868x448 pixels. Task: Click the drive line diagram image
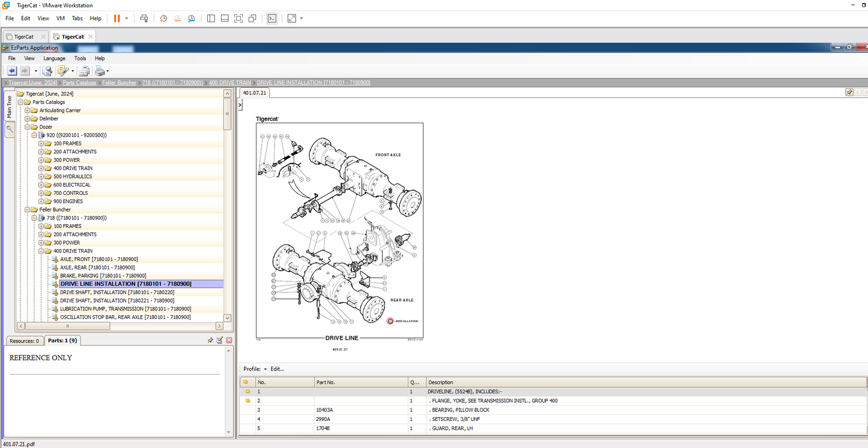pos(339,231)
